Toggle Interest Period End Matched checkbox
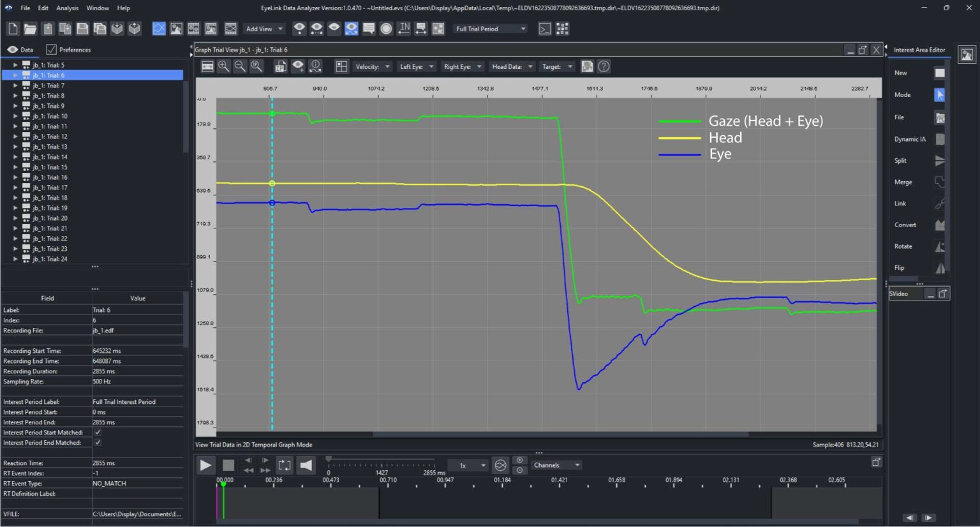Screen dimensions: 980x527 [x=98, y=443]
